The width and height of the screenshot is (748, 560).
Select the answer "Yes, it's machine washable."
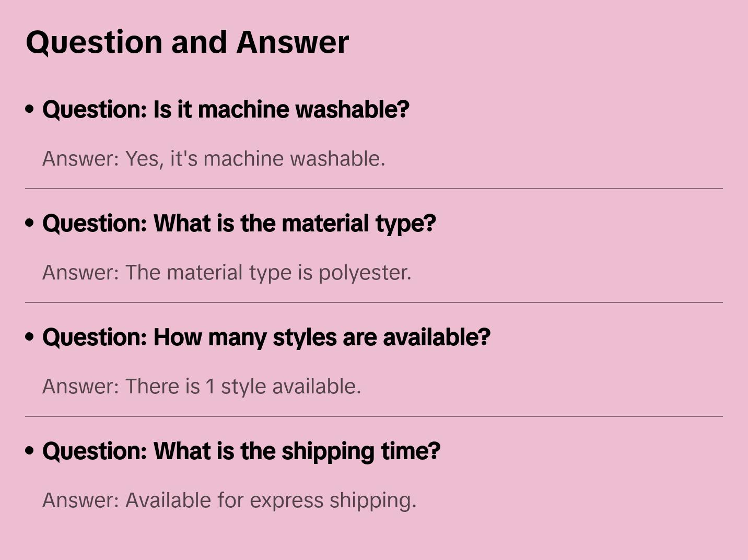tap(214, 159)
